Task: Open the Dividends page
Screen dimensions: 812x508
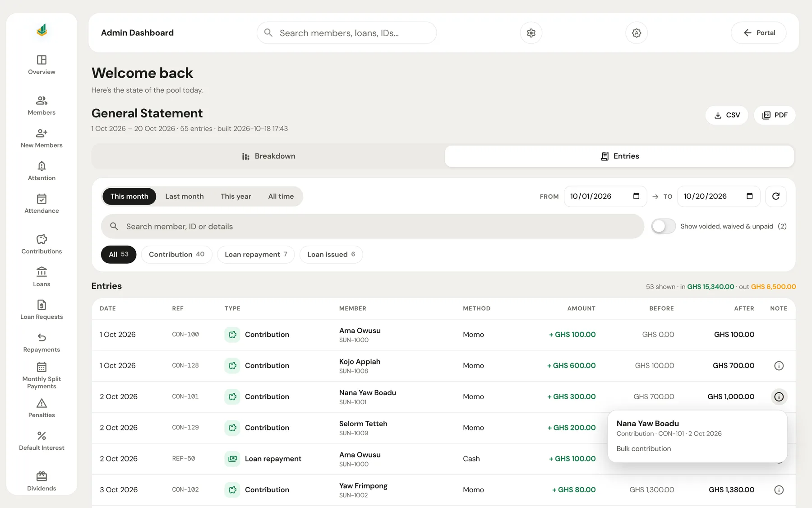Action: pyautogui.click(x=42, y=482)
